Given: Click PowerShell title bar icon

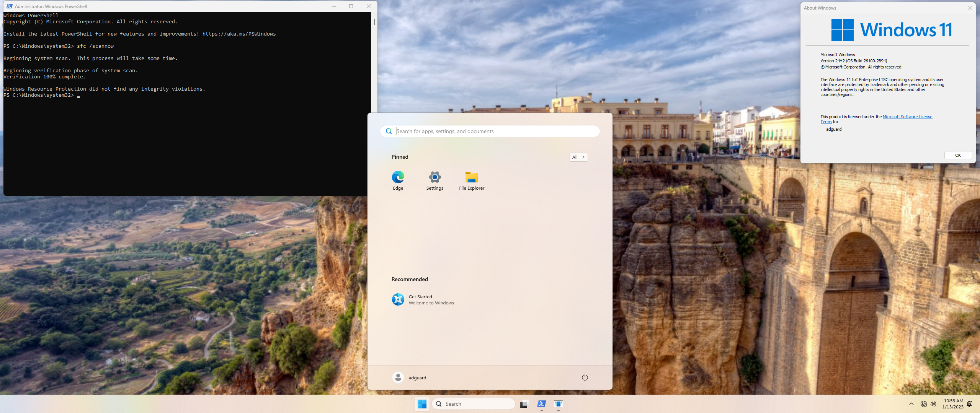Looking at the screenshot, I should pos(9,6).
